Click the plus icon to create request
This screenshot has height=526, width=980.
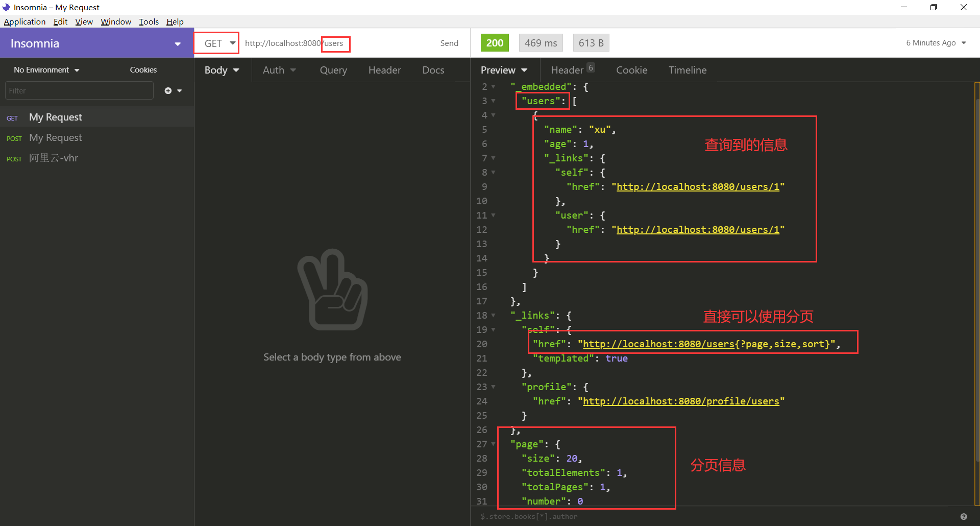[168, 91]
